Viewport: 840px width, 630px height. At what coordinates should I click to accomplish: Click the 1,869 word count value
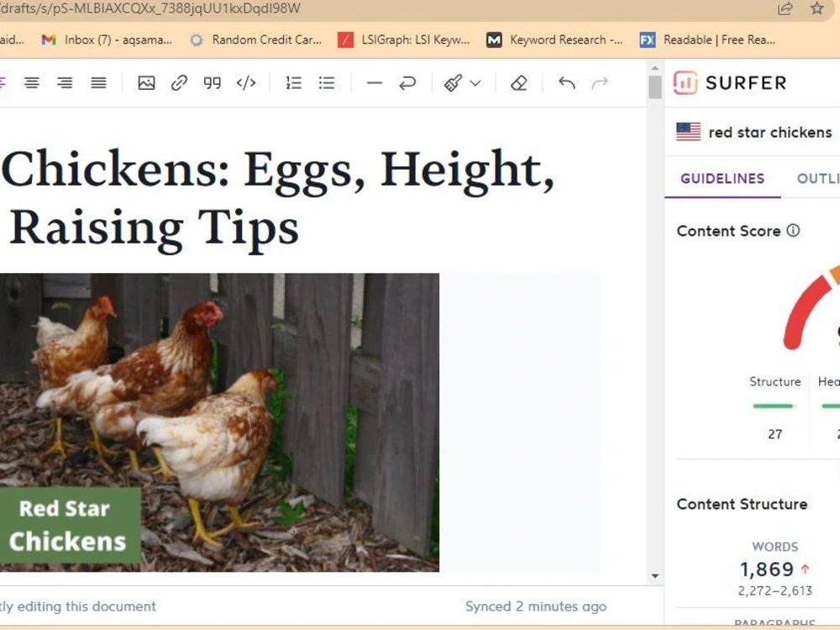pos(767,569)
